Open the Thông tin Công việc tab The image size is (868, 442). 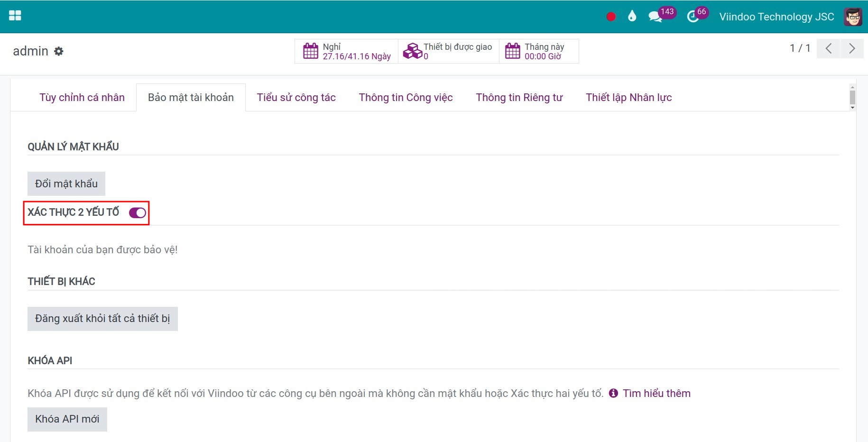pos(406,97)
